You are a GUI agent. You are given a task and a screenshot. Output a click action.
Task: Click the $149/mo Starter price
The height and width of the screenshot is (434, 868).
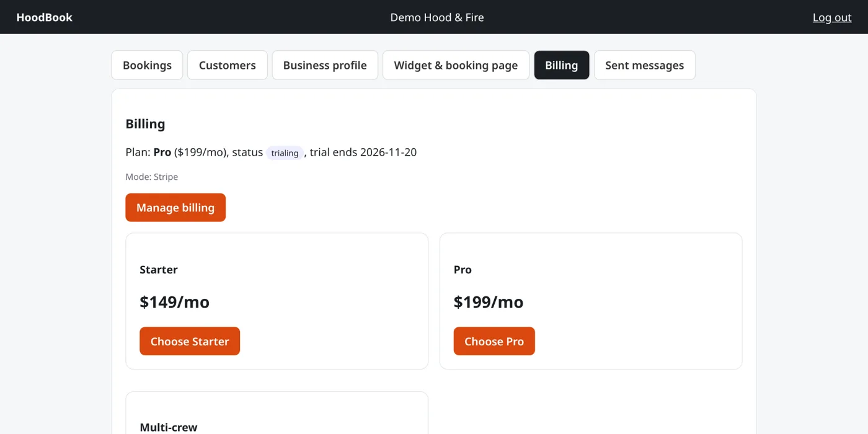[x=175, y=302]
